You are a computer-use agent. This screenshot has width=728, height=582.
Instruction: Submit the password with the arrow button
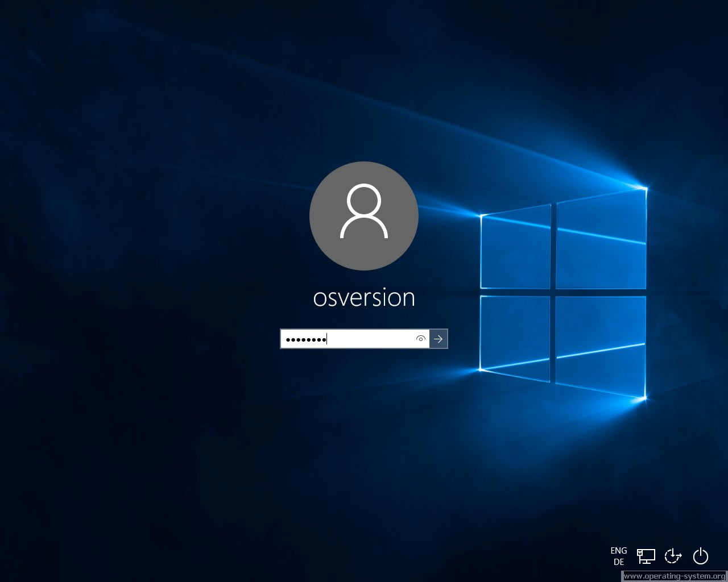tap(439, 339)
